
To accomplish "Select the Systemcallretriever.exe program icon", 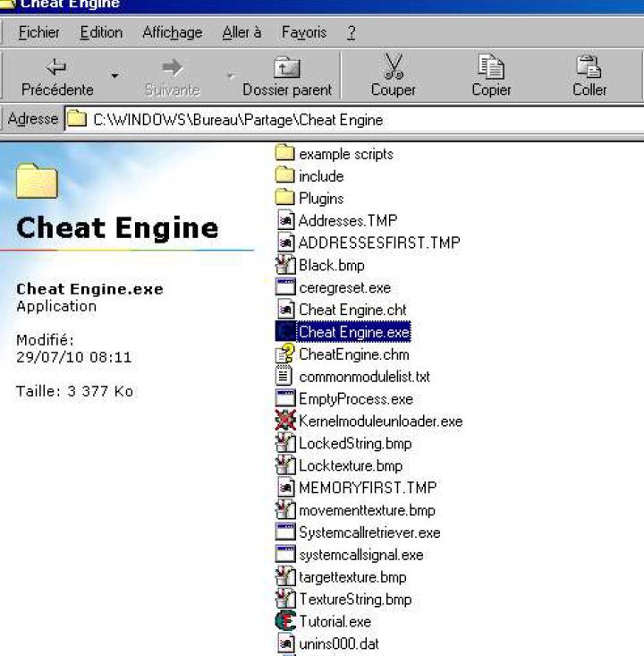I will (285, 532).
